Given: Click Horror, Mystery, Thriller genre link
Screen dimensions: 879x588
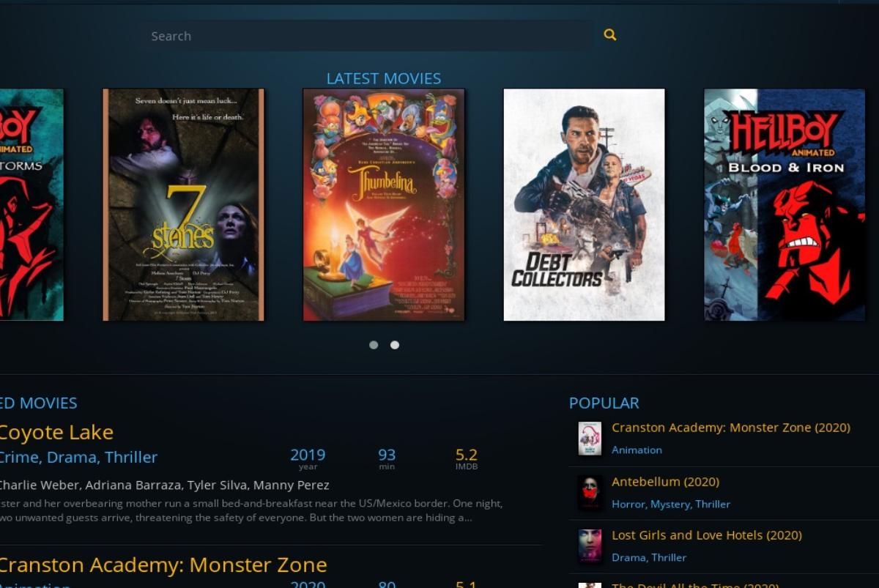Looking at the screenshot, I should pyautogui.click(x=671, y=504).
